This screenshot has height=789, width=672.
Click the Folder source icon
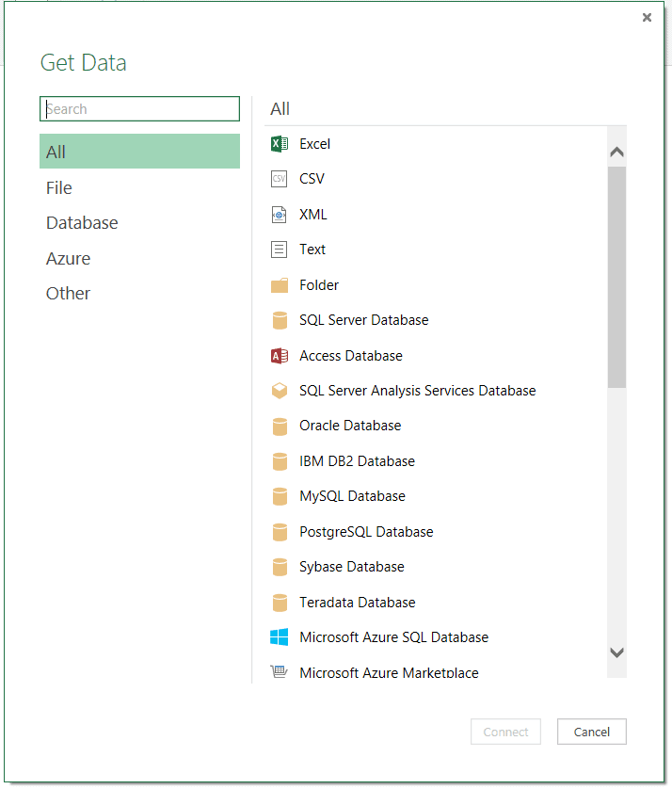point(279,285)
